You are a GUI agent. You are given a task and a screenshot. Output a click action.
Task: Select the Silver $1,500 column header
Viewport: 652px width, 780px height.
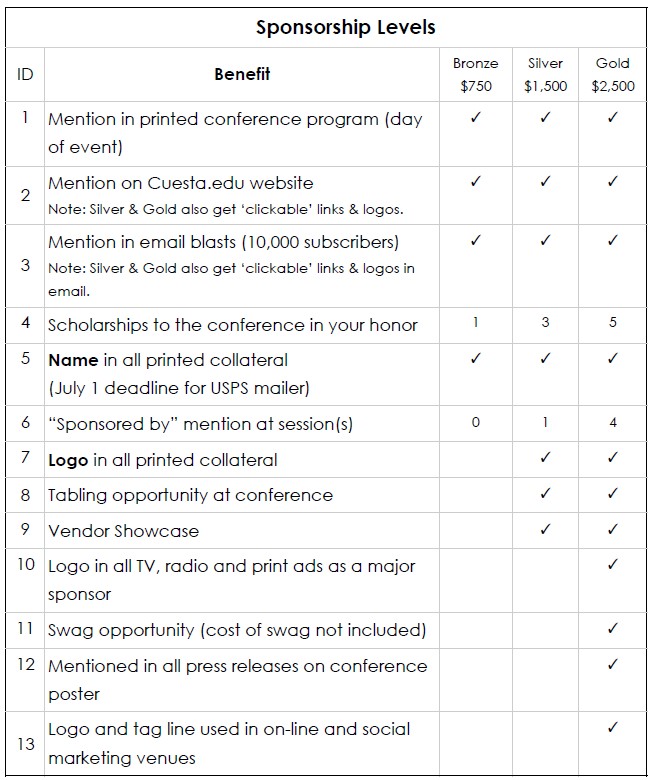(x=545, y=74)
